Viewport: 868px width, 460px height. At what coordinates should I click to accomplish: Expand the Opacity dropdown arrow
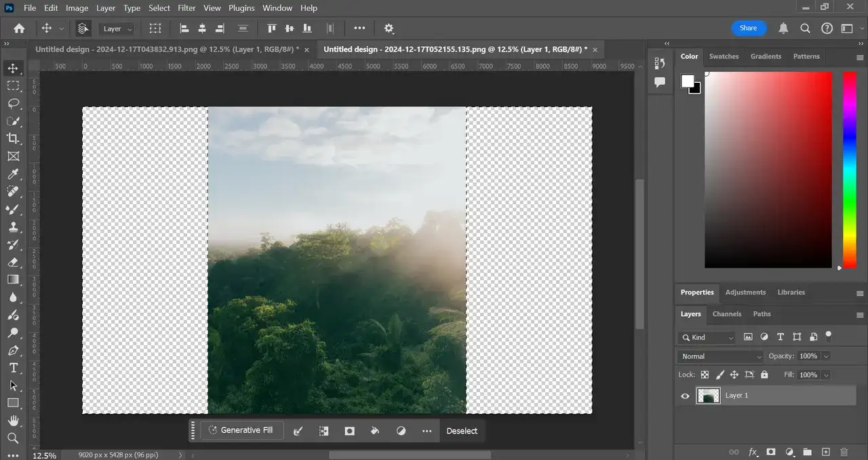coord(826,356)
